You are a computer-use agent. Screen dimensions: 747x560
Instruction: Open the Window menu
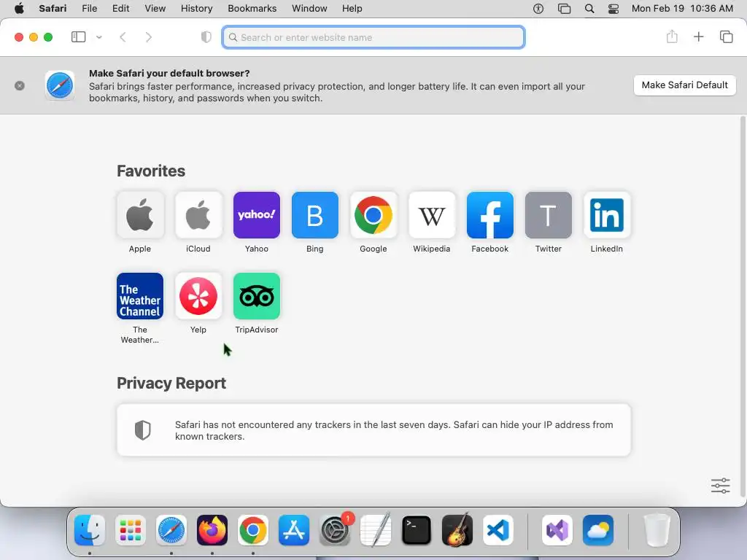(309, 9)
